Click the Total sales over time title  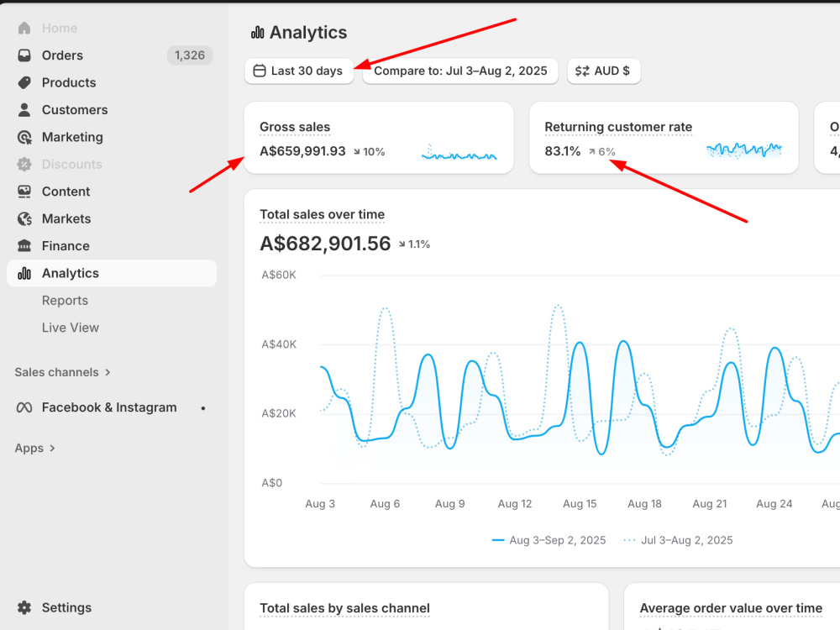322,215
